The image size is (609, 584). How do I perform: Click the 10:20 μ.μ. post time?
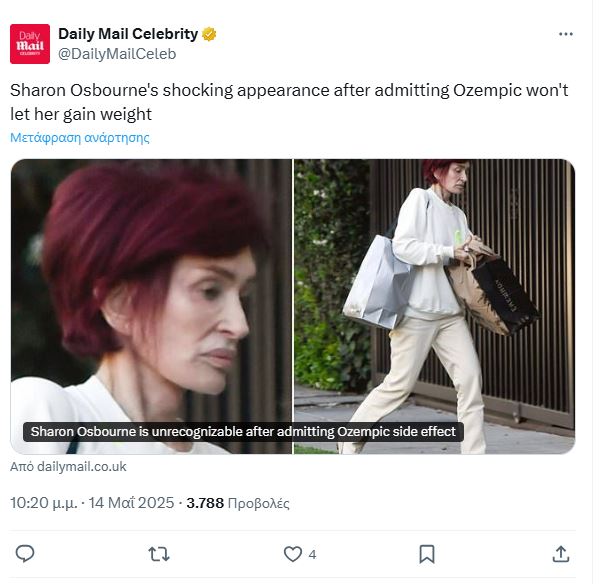[44, 503]
